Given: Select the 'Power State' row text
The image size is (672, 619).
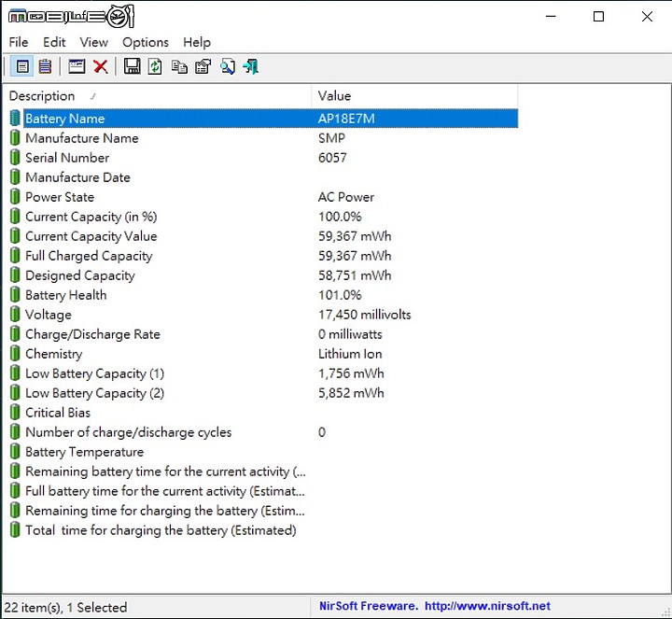Looking at the screenshot, I should point(60,197).
